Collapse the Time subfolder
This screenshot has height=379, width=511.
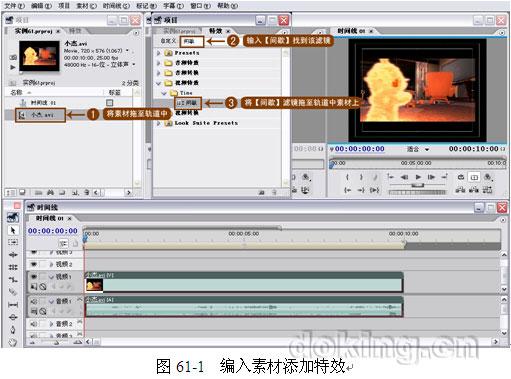(164, 93)
